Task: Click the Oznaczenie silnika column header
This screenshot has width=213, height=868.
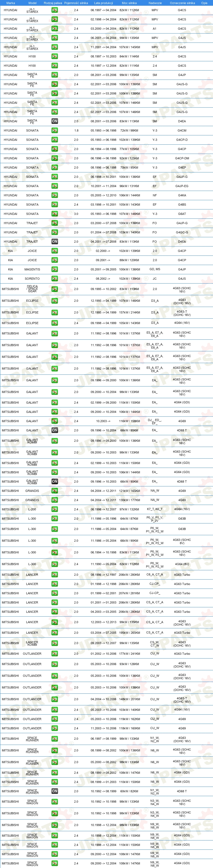Action: point(182,3)
